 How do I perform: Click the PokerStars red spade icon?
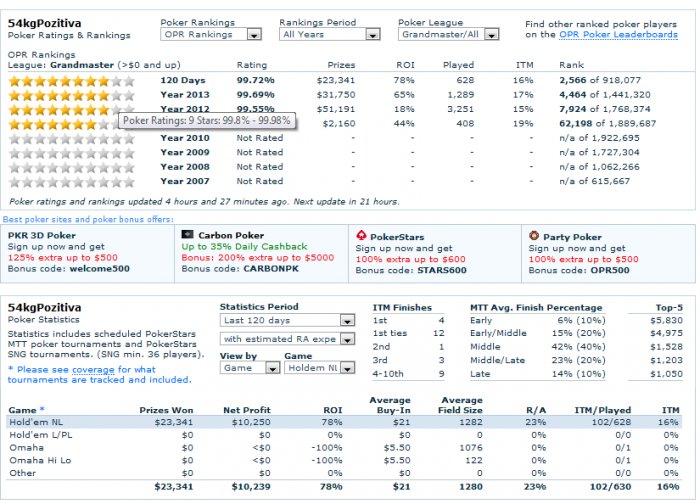tap(361, 235)
